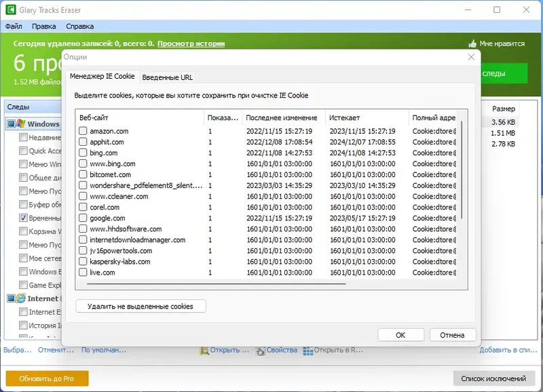Viewport: 543px width, 392px height.
Task: Select the '2022/12/08 17:08:54' modified cell
Action: click(x=280, y=142)
